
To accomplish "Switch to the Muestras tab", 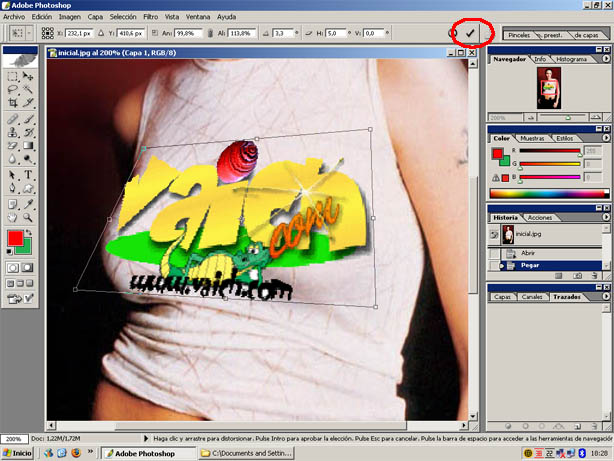I will 533,138.
